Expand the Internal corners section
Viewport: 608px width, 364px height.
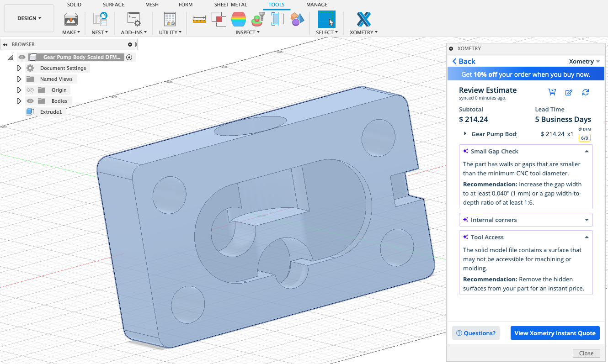click(587, 220)
